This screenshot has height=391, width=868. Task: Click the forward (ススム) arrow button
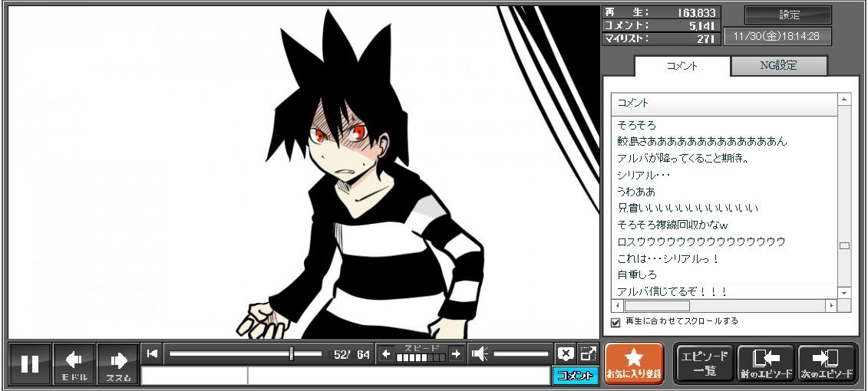[118, 364]
